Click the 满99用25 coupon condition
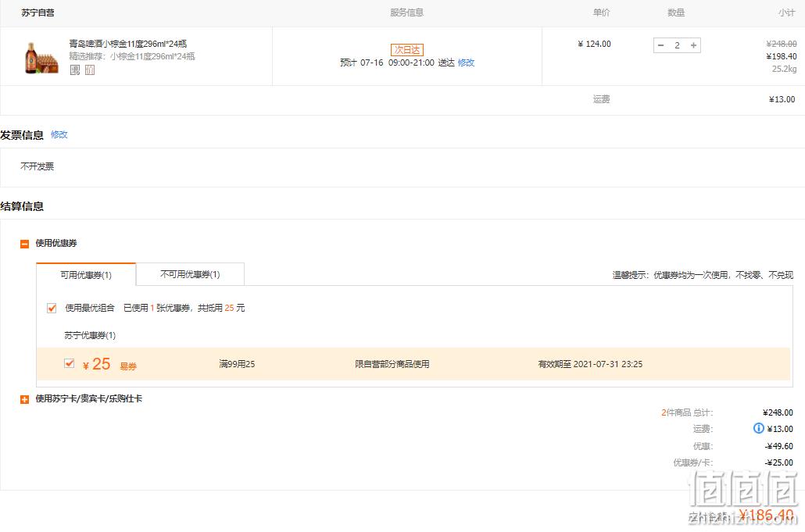 [237, 364]
